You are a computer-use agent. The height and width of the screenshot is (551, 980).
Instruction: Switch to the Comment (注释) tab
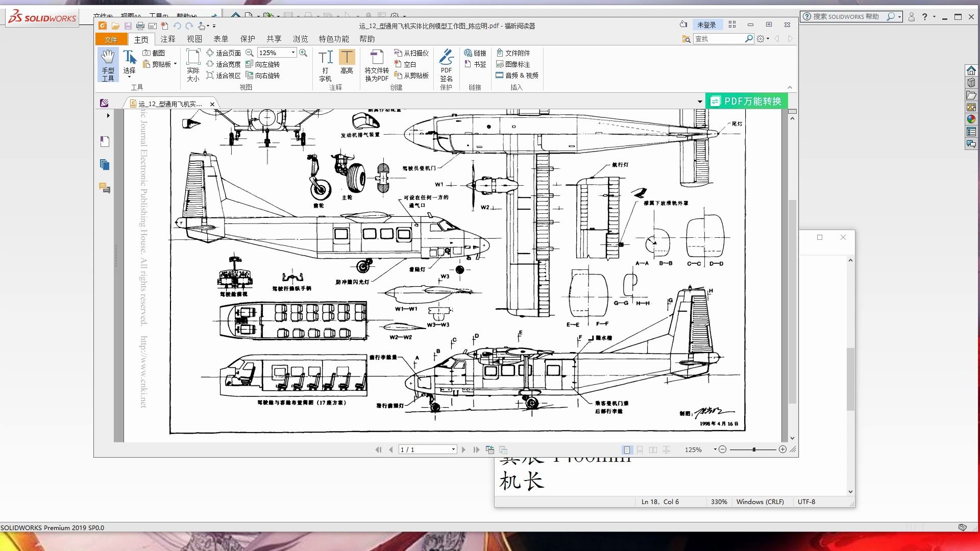(x=168, y=39)
